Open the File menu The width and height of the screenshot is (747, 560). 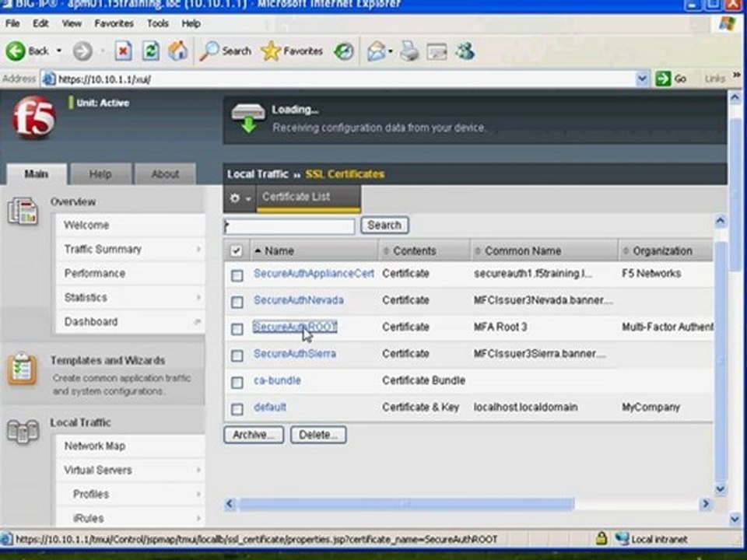(x=12, y=23)
